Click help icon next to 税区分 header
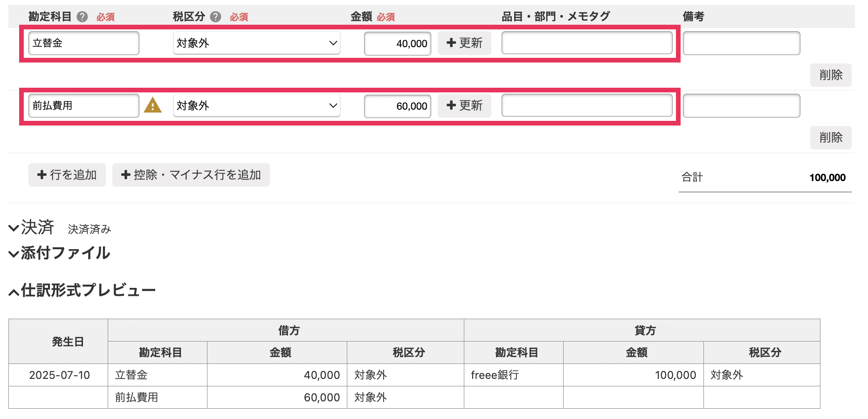 click(x=215, y=17)
